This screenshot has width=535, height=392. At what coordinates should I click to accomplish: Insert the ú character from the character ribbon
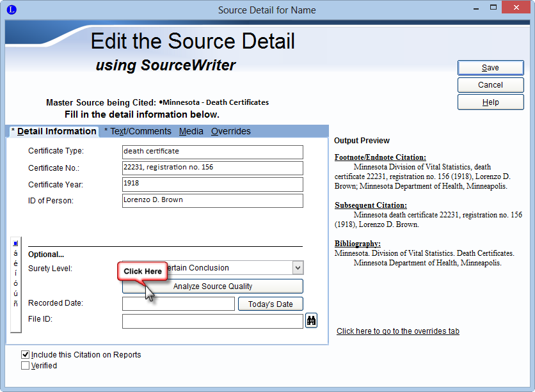tap(15, 293)
